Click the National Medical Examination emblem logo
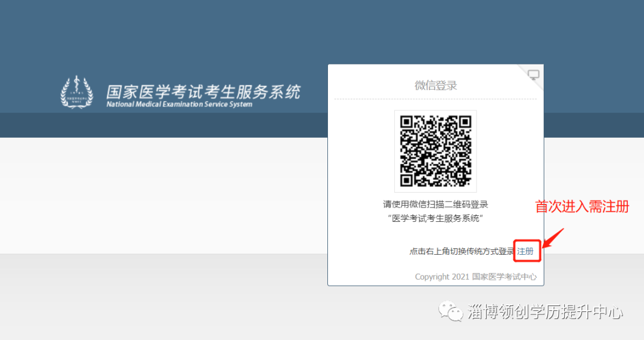This screenshot has width=644, height=340. (x=77, y=92)
